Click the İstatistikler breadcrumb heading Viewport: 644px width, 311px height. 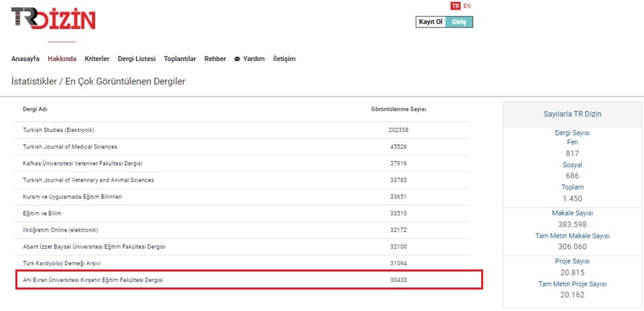(x=34, y=81)
